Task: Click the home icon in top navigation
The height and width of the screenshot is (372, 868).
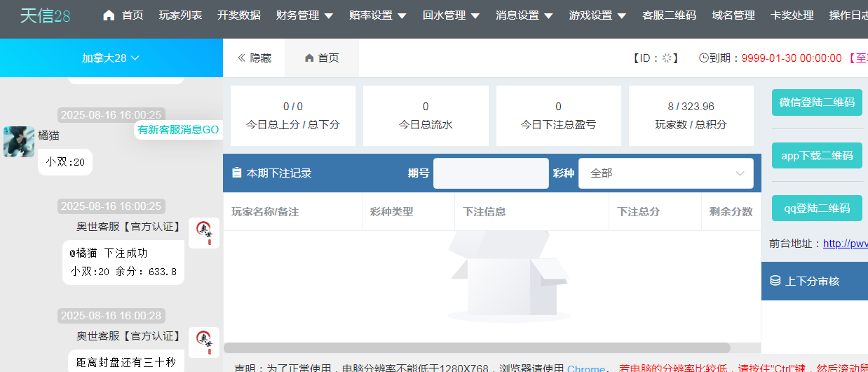Action: 109,15
